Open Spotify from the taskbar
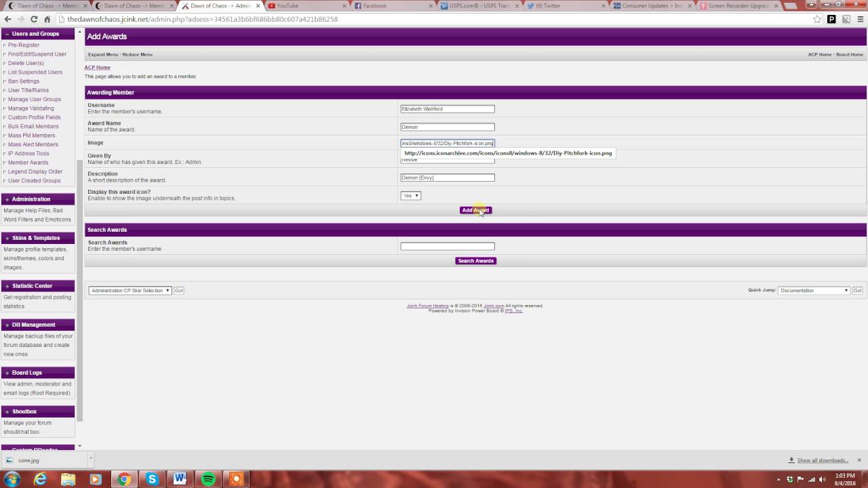This screenshot has height=488, width=868. pyautogui.click(x=208, y=479)
